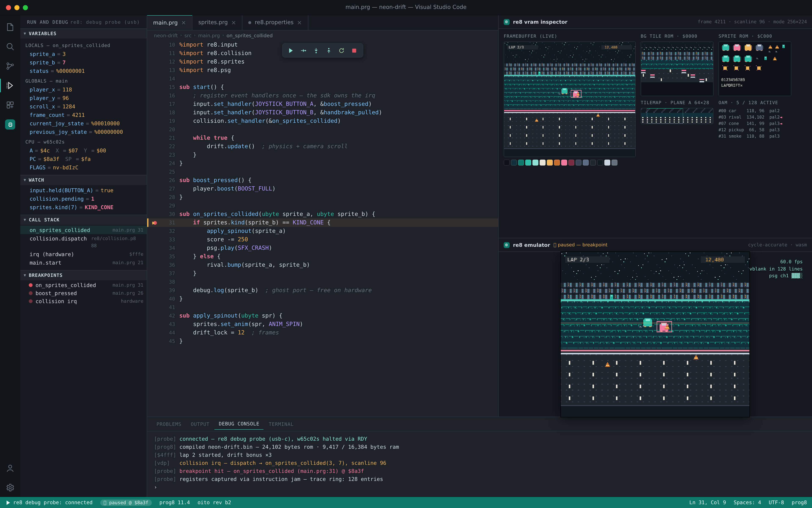Click the UTF-8 encoding status item
This screenshot has width=812, height=508.
coord(776,503)
